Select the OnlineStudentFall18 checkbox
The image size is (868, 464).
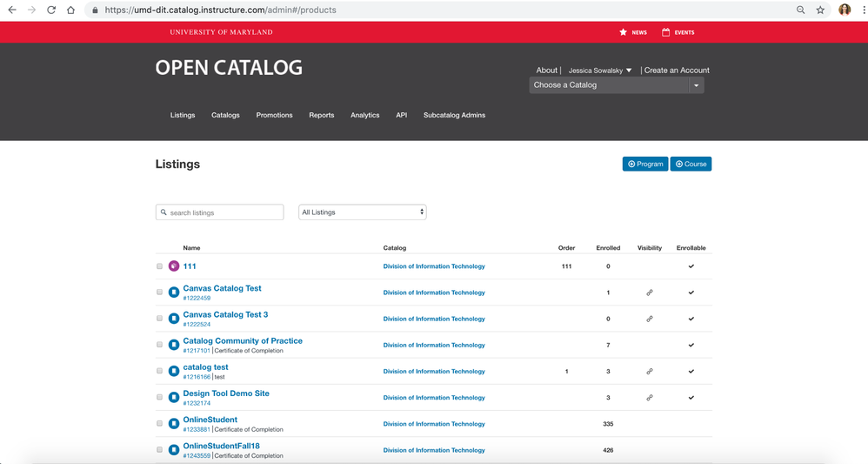(x=159, y=449)
